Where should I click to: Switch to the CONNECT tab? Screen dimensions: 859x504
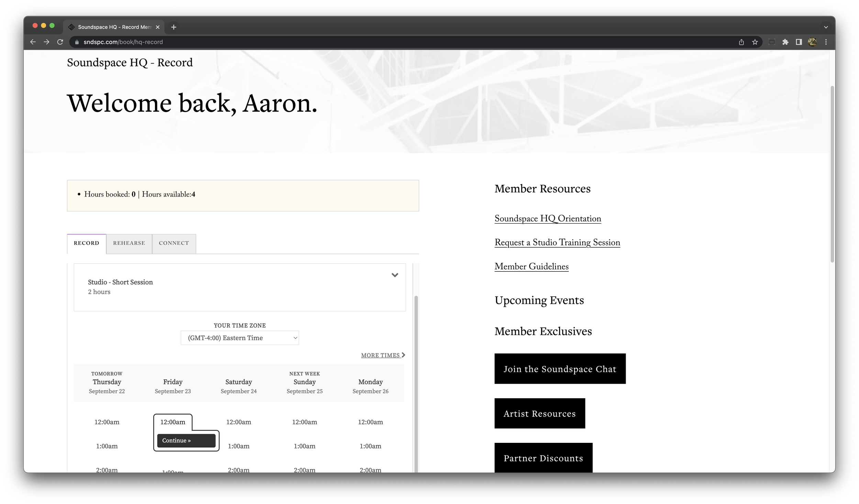pos(174,244)
